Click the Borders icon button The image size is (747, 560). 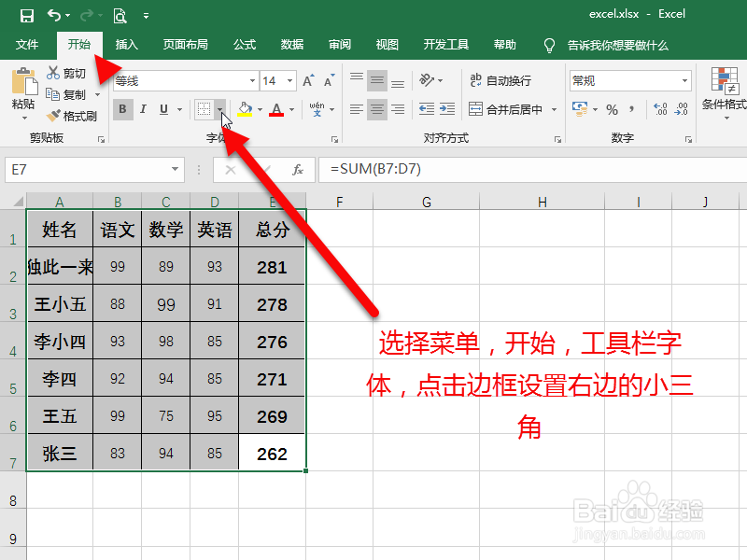[x=204, y=109]
